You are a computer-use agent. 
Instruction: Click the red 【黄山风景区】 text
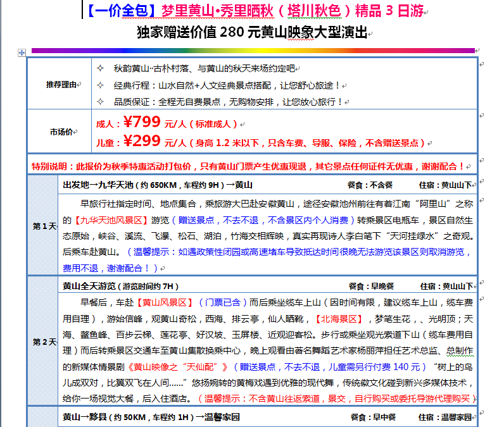(165, 302)
